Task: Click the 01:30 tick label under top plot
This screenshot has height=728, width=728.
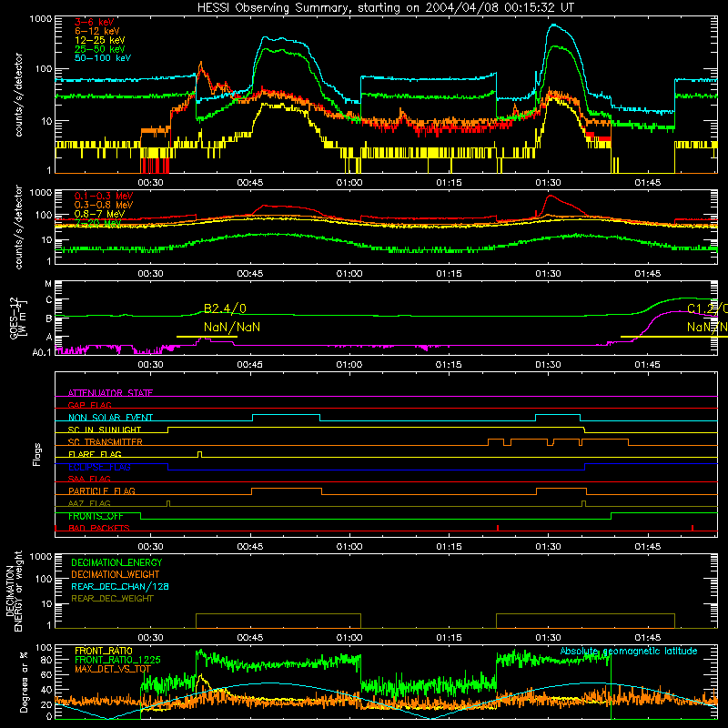Action: [x=548, y=183]
